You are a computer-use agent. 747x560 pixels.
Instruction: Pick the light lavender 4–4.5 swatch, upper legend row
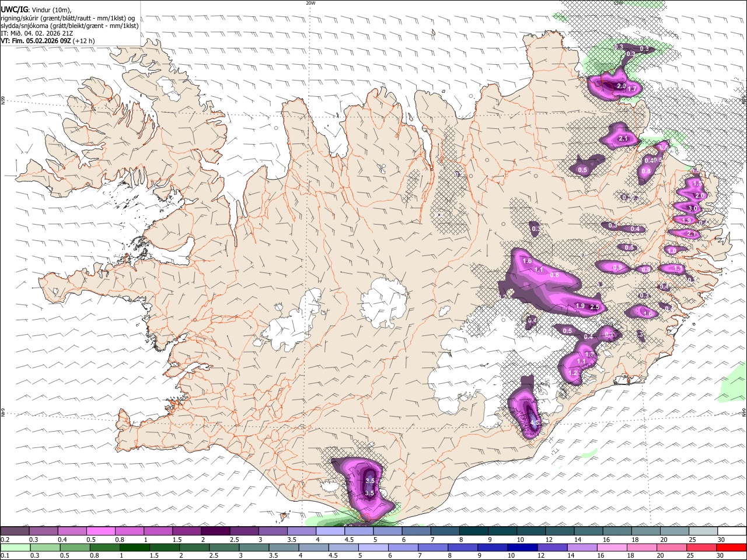pyautogui.click(x=330, y=531)
